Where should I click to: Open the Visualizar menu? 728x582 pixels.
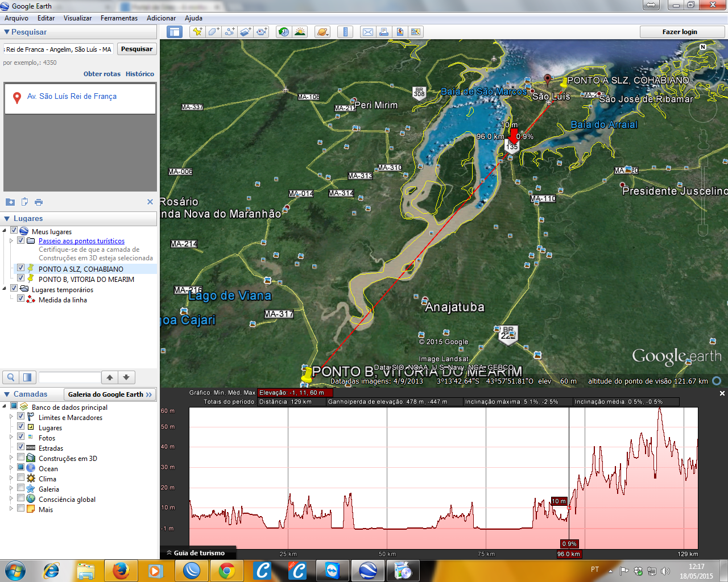pyautogui.click(x=77, y=18)
